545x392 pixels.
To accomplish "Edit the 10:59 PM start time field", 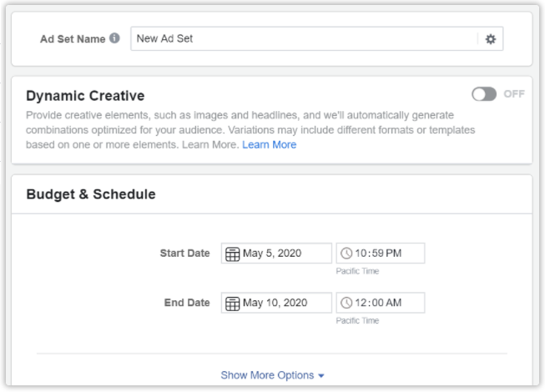I will [381, 253].
